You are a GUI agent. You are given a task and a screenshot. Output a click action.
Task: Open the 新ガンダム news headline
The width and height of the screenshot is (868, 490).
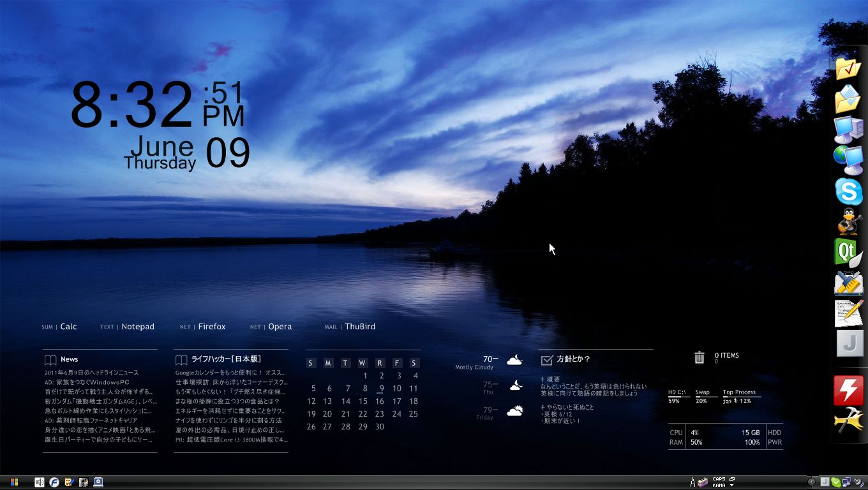101,401
